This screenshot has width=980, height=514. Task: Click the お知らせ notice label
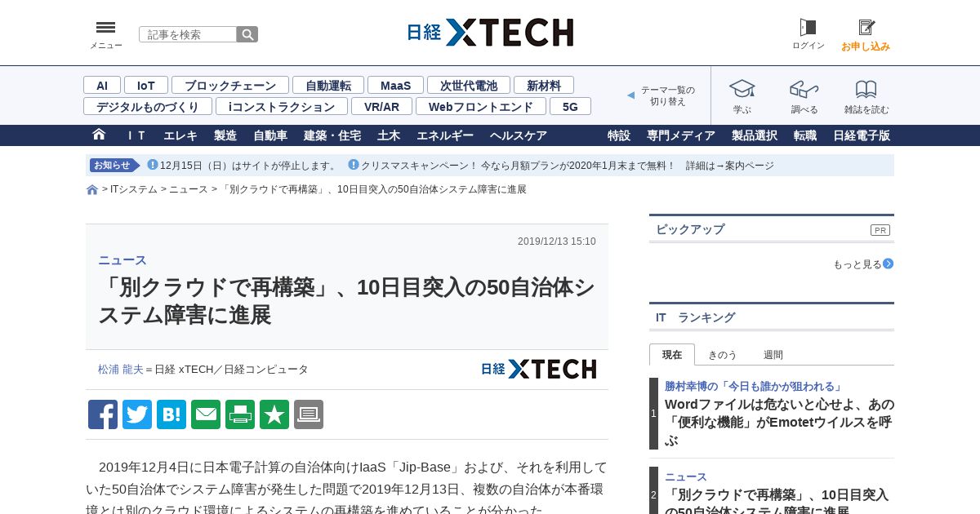pyautogui.click(x=114, y=166)
